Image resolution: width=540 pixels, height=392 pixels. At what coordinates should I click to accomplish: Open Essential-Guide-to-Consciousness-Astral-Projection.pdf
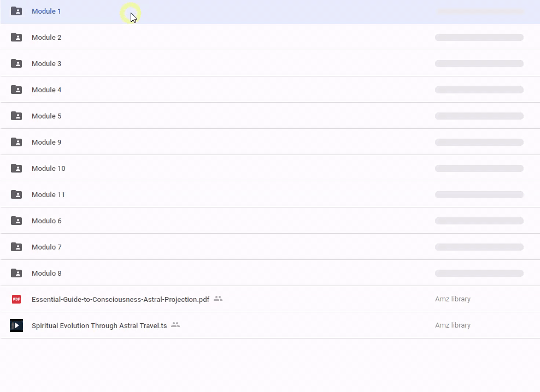(120, 300)
